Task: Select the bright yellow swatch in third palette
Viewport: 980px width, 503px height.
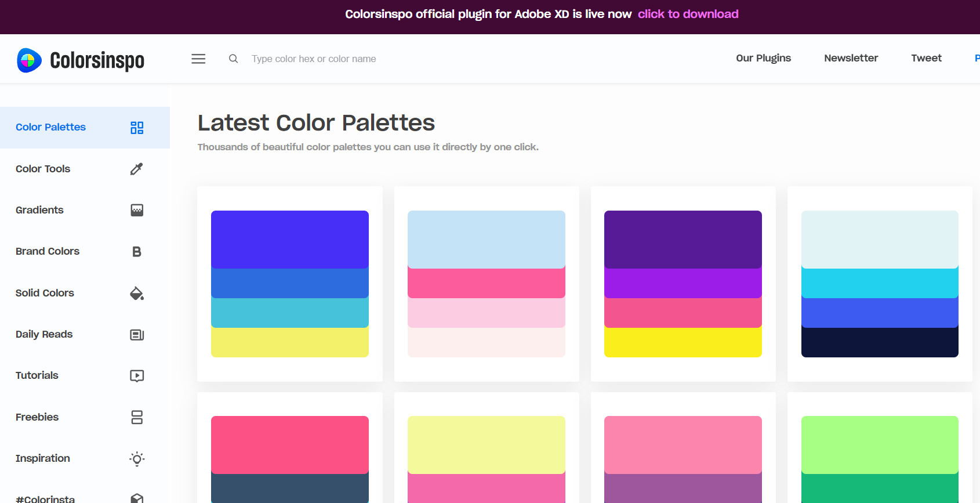Action: (x=683, y=342)
